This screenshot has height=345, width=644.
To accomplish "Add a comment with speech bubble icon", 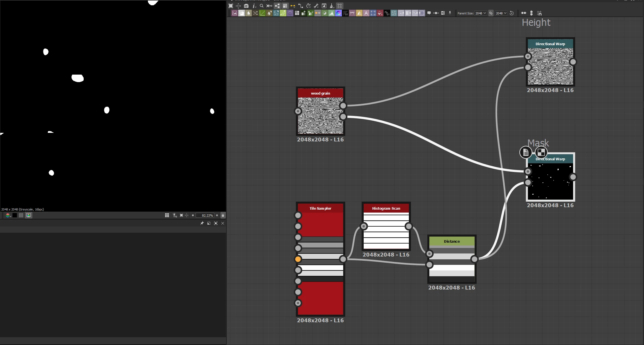I will pos(429,13).
